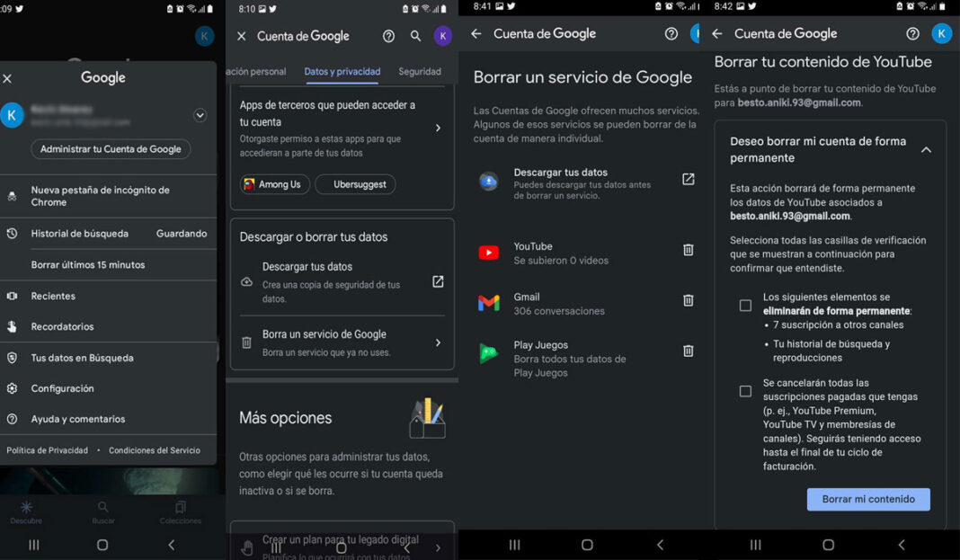Click the Gmail logo icon
Viewport: 960px width, 560px height.
coord(489,302)
